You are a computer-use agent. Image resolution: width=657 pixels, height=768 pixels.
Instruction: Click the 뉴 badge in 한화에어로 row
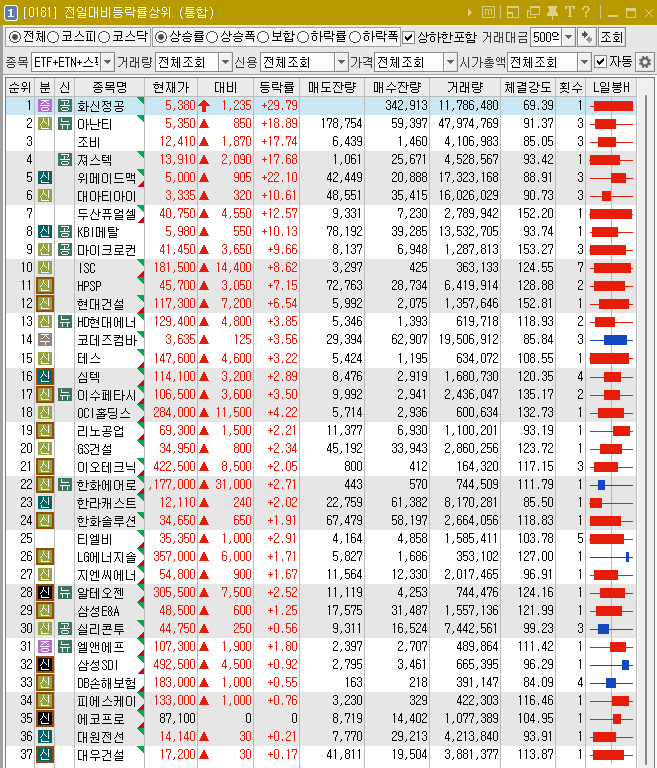(65, 484)
